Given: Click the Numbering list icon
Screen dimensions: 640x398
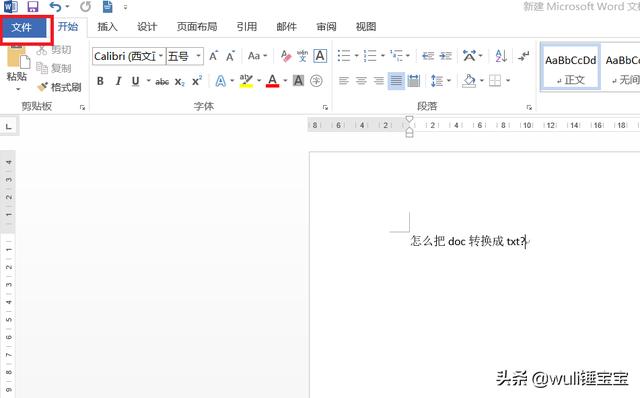Looking at the screenshot, I should click(370, 56).
